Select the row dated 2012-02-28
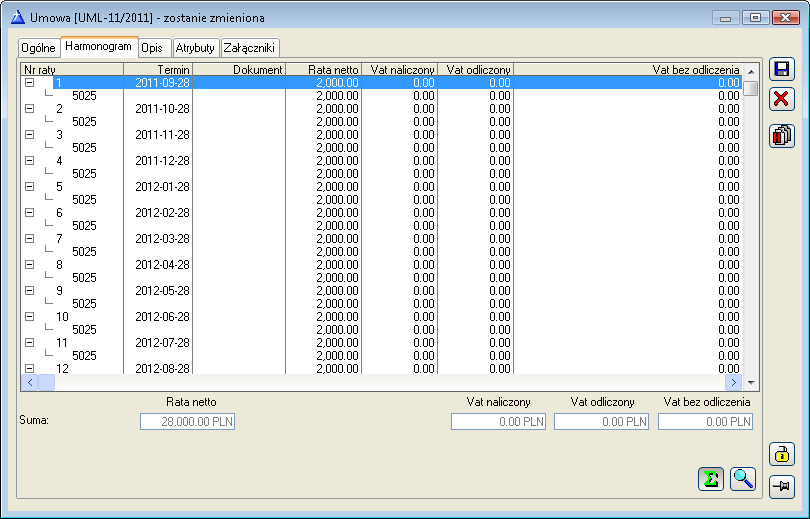 point(382,212)
